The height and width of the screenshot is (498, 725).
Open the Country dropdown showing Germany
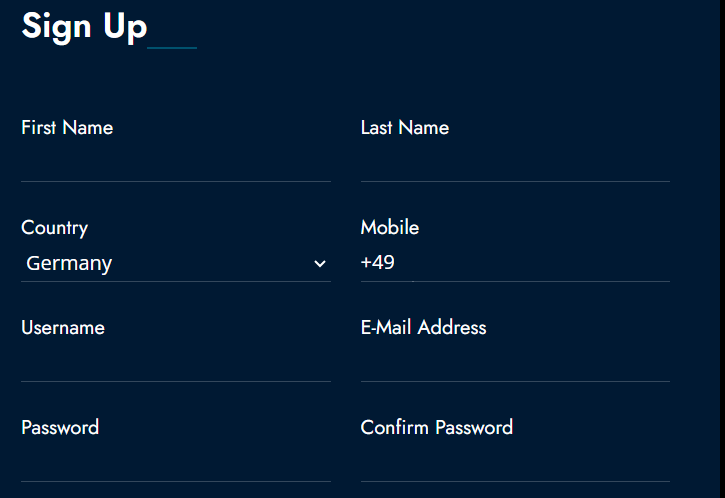coord(176,263)
